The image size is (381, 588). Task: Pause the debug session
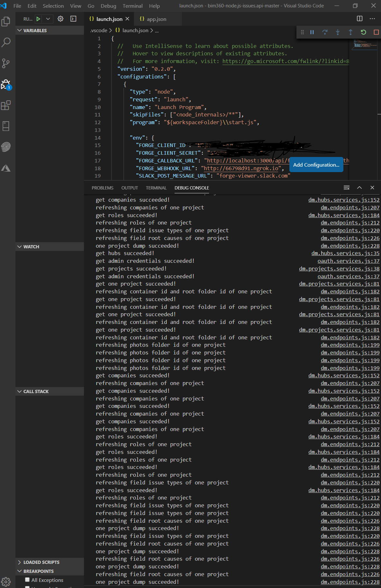312,32
